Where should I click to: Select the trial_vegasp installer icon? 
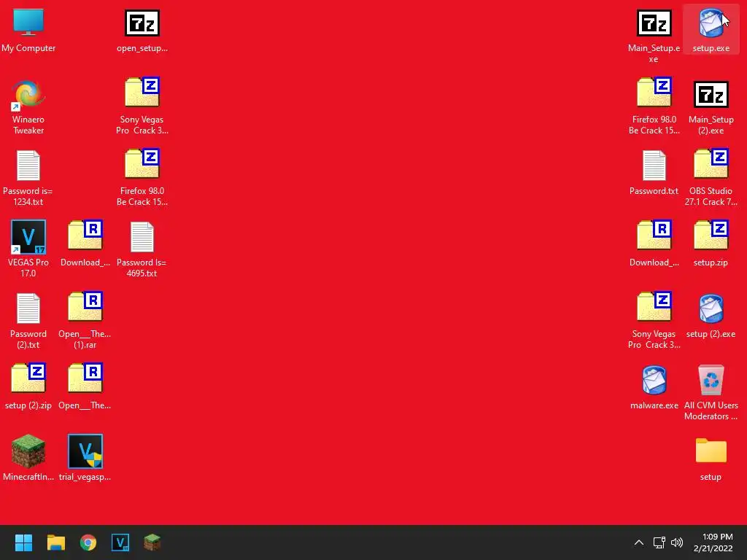pyautogui.click(x=85, y=451)
